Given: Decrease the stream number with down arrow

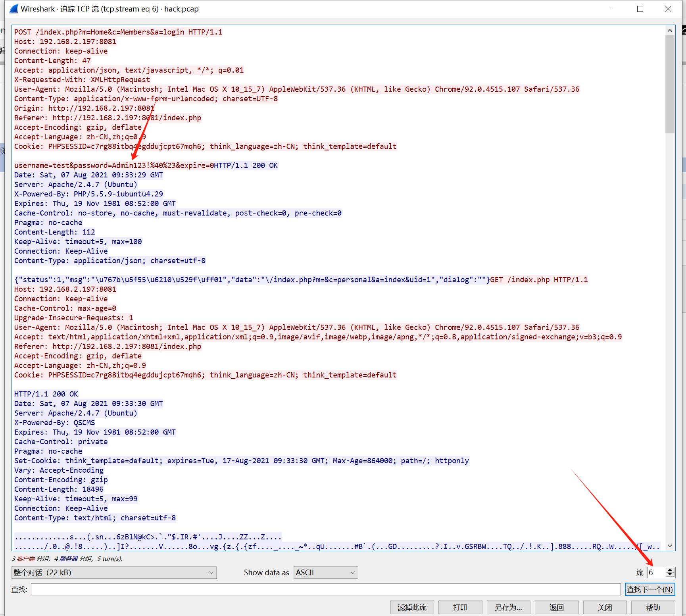Looking at the screenshot, I should point(670,575).
